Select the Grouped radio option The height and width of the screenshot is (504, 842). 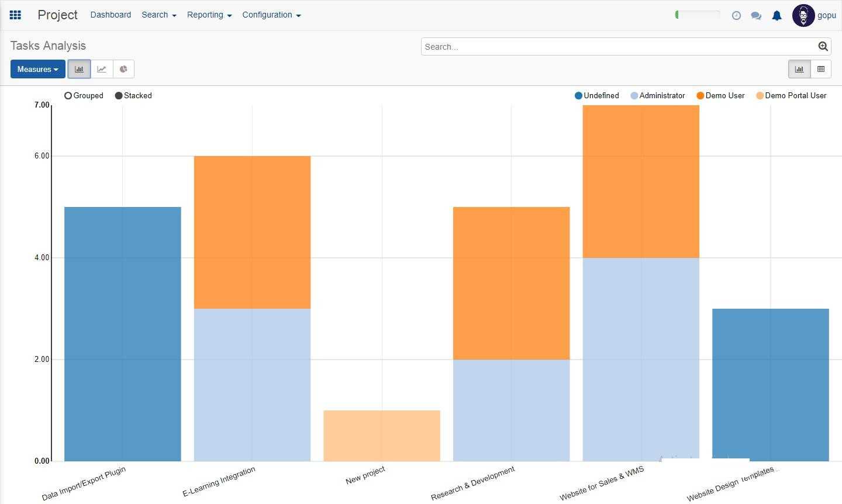point(68,96)
